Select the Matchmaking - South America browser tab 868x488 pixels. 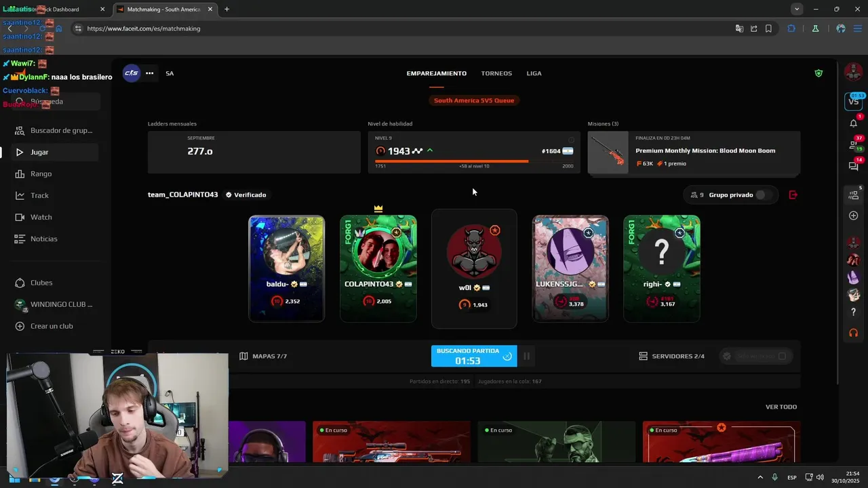[163, 9]
